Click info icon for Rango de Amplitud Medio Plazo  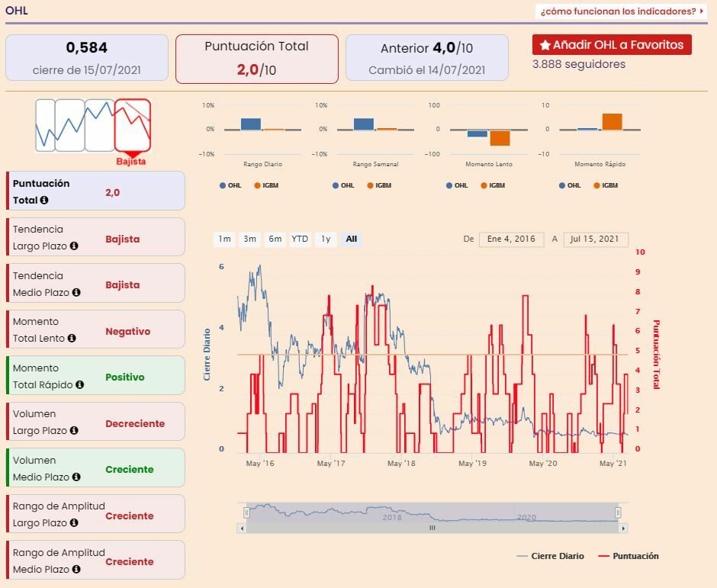point(76,570)
